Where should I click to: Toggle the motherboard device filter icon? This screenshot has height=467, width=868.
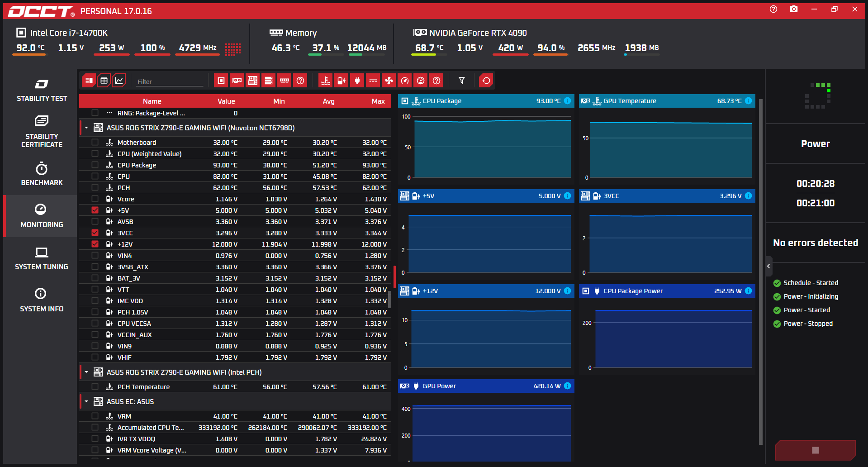click(x=253, y=81)
